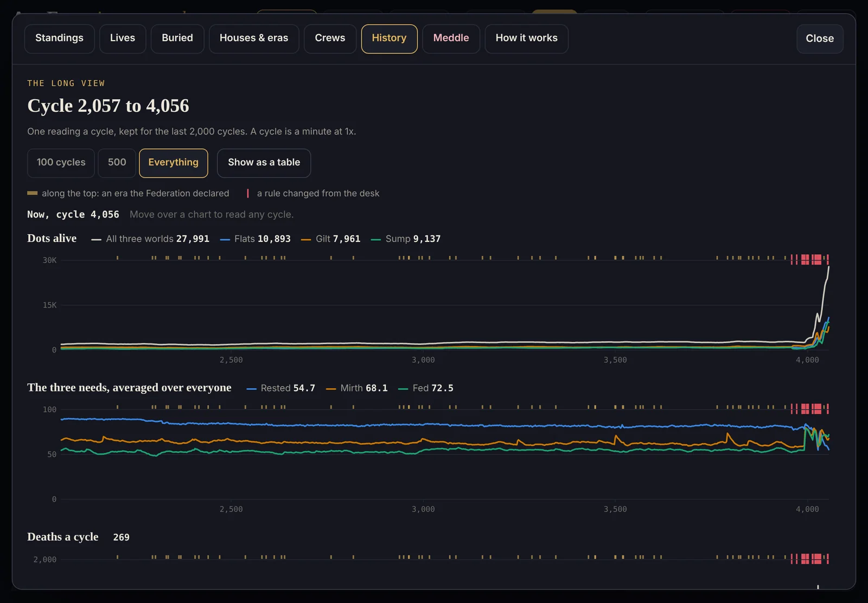868x603 pixels.
Task: Click the rule-changed legend entry
Action: [313, 194]
